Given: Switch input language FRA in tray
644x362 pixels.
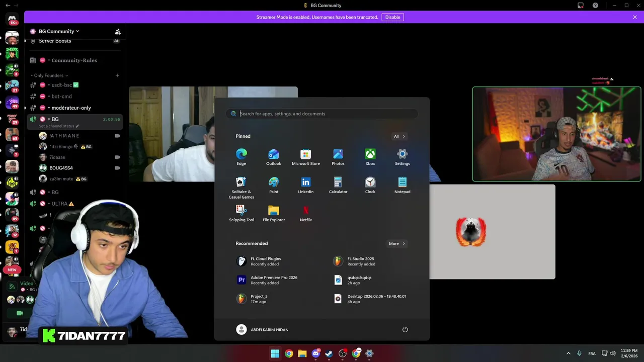Looking at the screenshot, I should click(592, 353).
